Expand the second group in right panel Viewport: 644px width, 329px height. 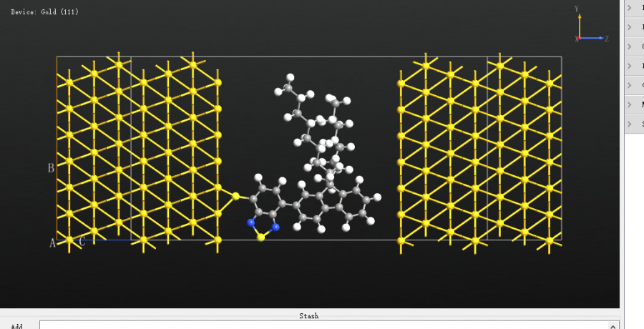pyautogui.click(x=630, y=27)
